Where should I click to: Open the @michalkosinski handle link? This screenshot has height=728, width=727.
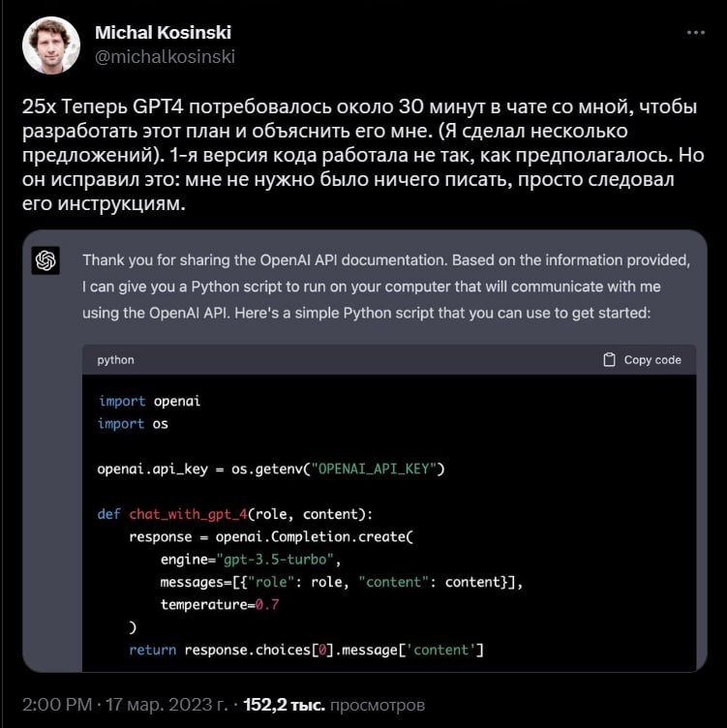coord(165,56)
